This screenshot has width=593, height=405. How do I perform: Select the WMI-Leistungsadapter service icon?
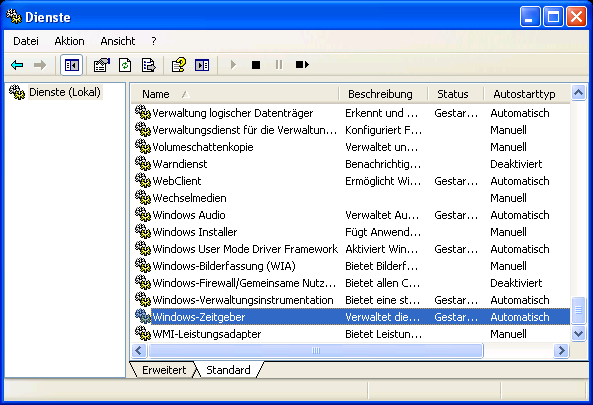(x=143, y=334)
